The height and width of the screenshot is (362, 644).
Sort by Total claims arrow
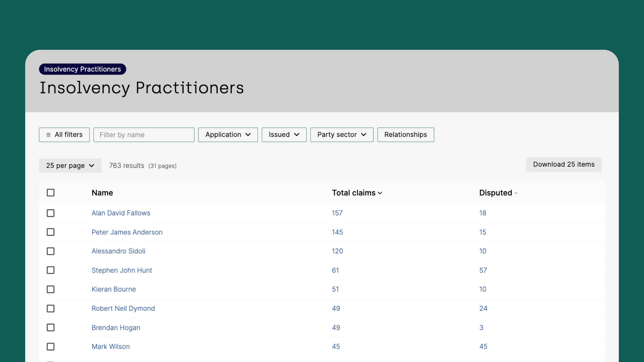(x=380, y=193)
